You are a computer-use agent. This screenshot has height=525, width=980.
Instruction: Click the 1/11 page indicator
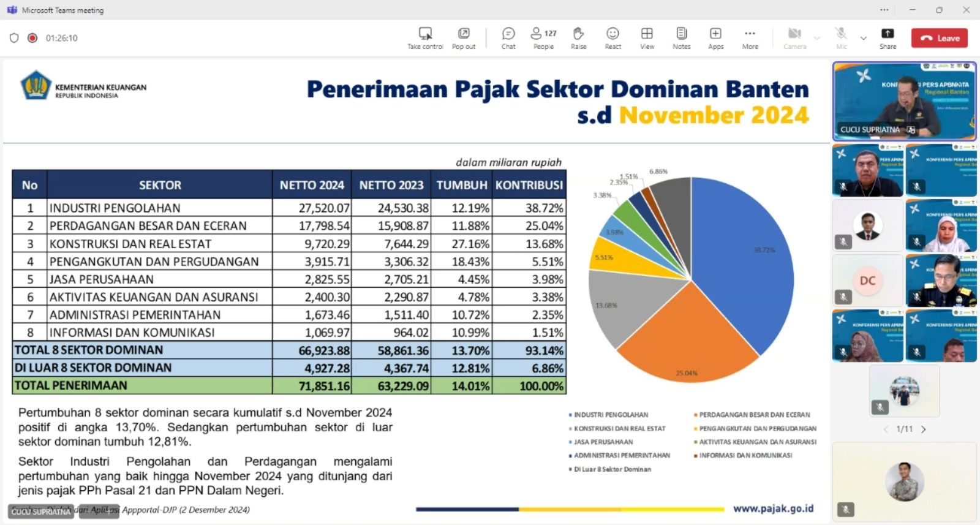904,429
